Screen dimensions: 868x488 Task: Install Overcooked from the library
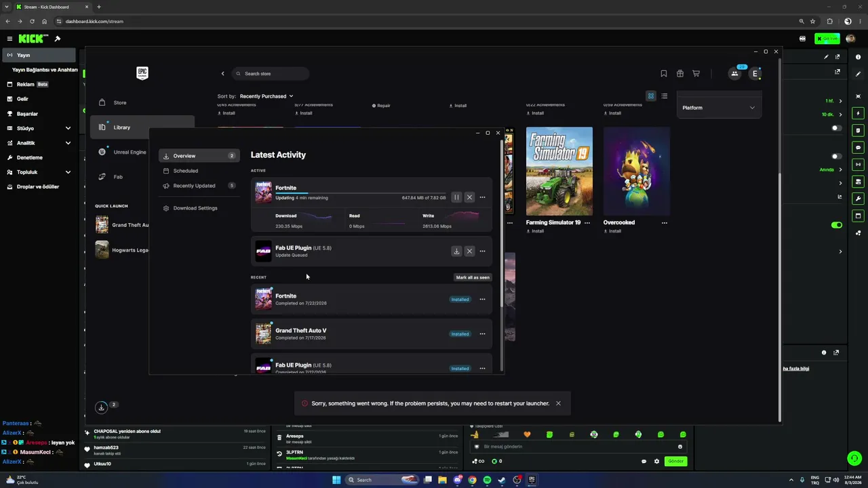613,231
